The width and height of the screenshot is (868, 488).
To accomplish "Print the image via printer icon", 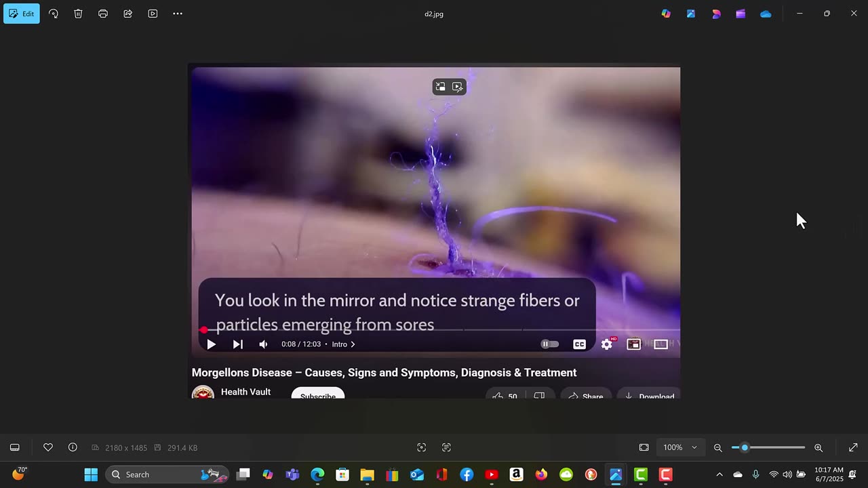I will click(103, 14).
